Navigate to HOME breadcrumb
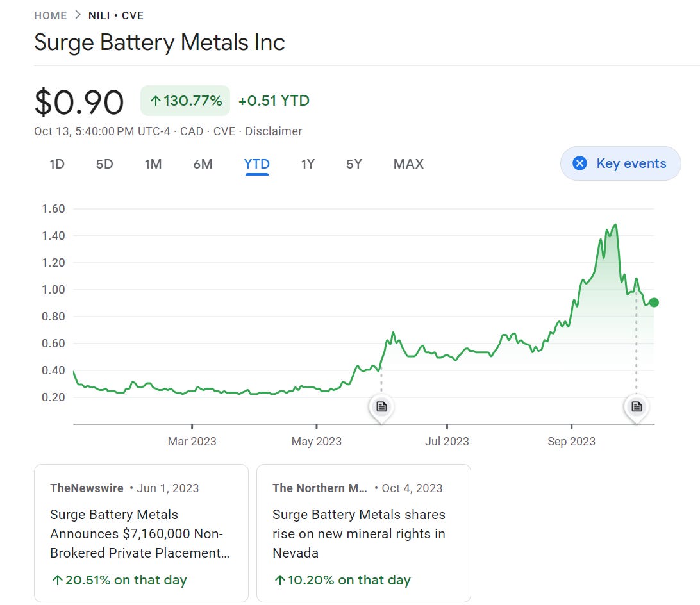 51,15
